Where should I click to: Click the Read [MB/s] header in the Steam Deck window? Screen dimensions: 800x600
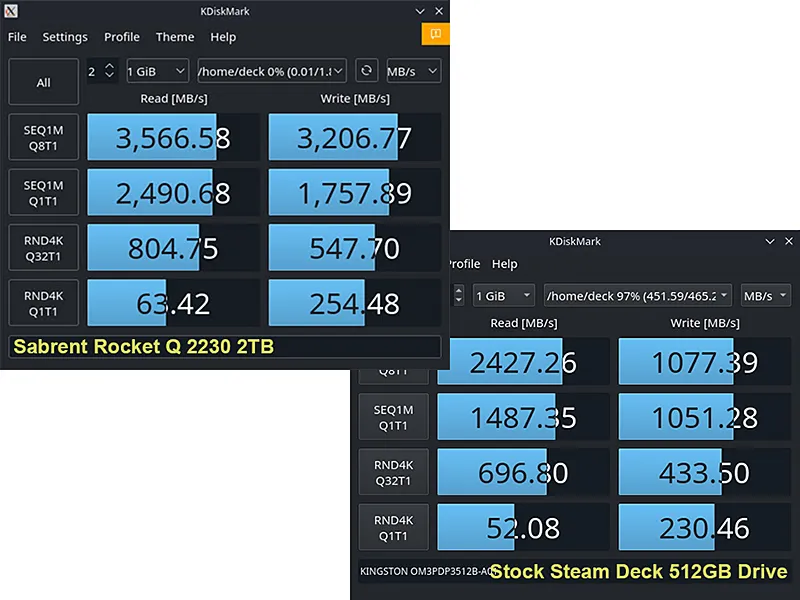(524, 323)
